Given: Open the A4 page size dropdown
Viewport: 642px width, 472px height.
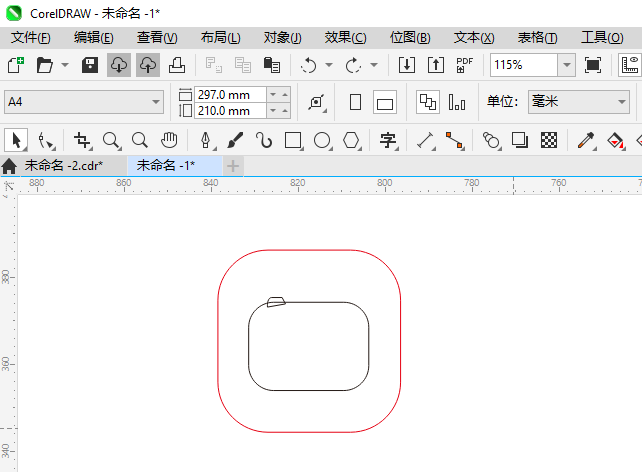Looking at the screenshot, I should click(x=84, y=102).
